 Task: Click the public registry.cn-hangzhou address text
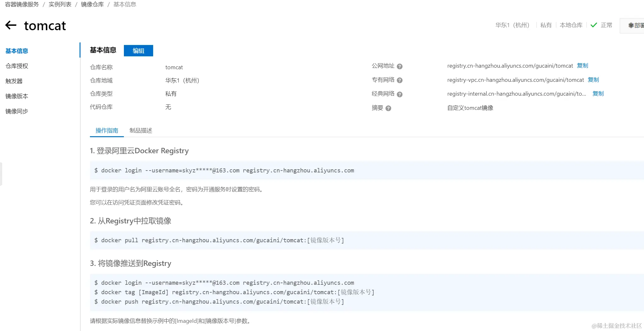tap(510, 66)
